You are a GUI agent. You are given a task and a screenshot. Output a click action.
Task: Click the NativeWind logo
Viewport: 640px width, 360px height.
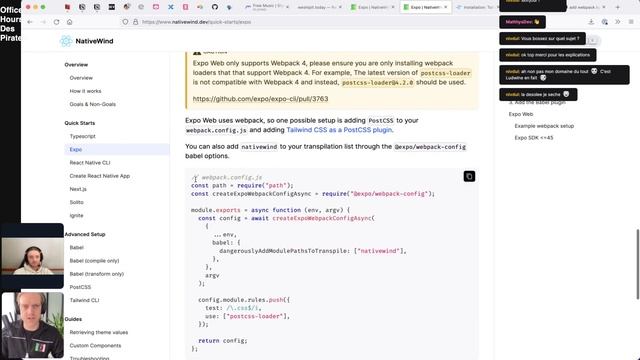[87, 41]
